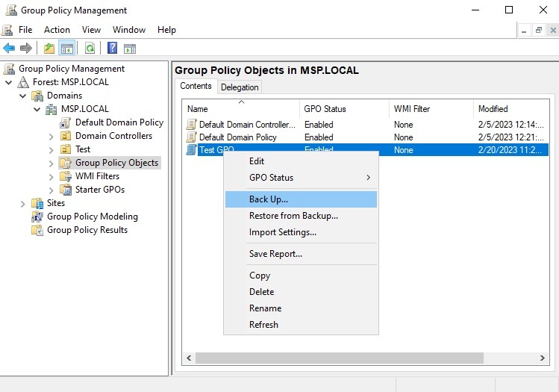Click the horizontal scrollbar right arrow
559x392 pixels.
542,358
